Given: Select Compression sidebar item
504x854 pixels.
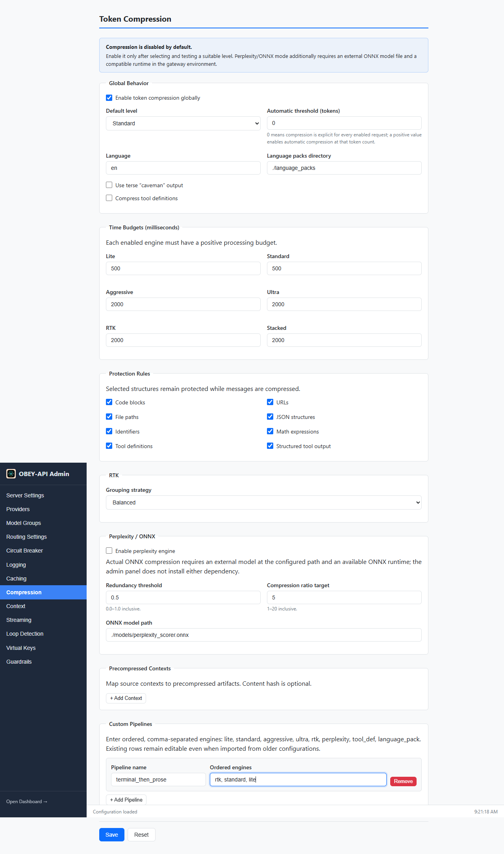Looking at the screenshot, I should point(43,592).
